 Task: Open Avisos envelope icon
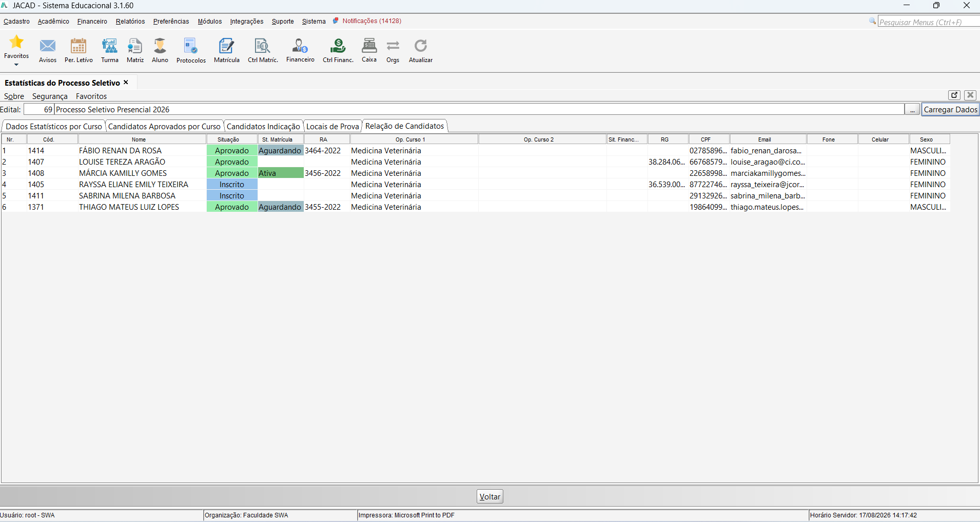(x=48, y=46)
